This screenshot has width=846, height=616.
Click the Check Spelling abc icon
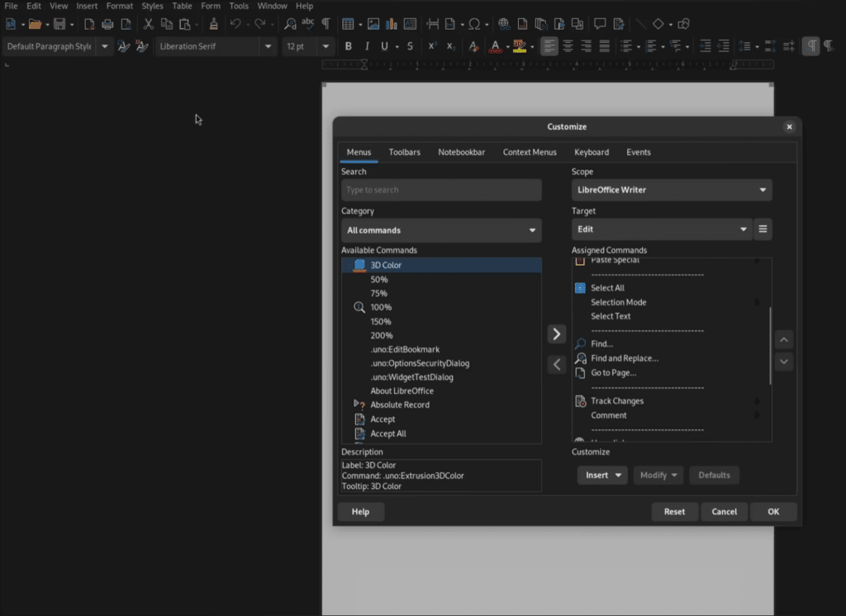[x=308, y=23]
